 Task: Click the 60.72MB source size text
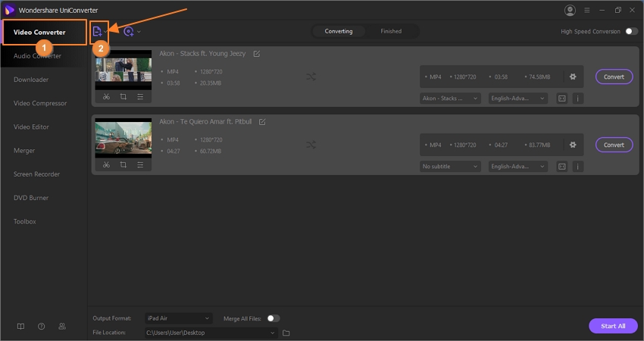tap(211, 152)
